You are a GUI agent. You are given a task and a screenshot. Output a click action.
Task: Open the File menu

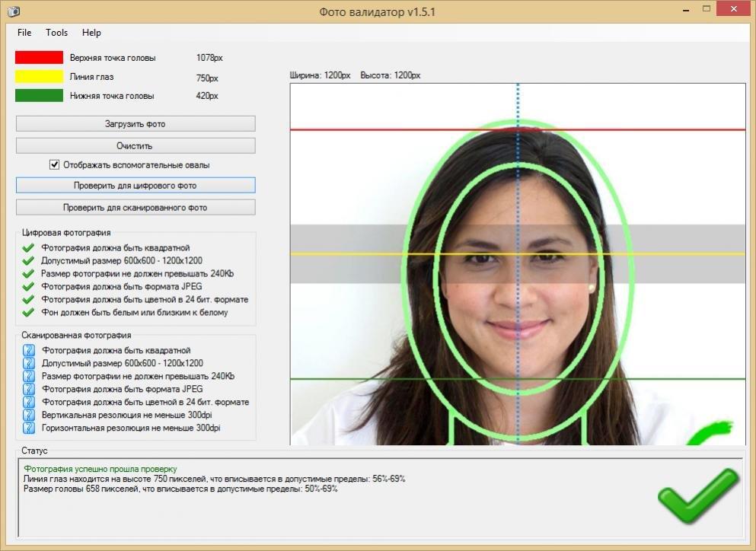pyautogui.click(x=24, y=32)
